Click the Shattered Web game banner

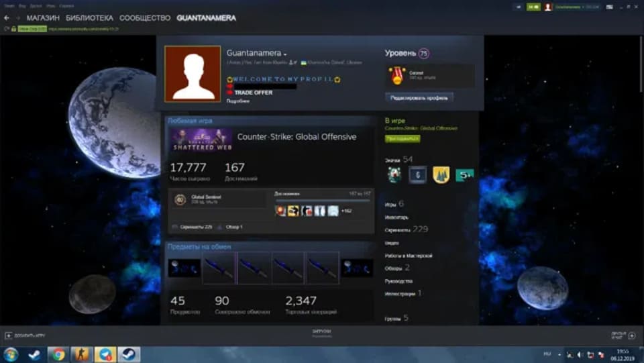click(x=201, y=140)
